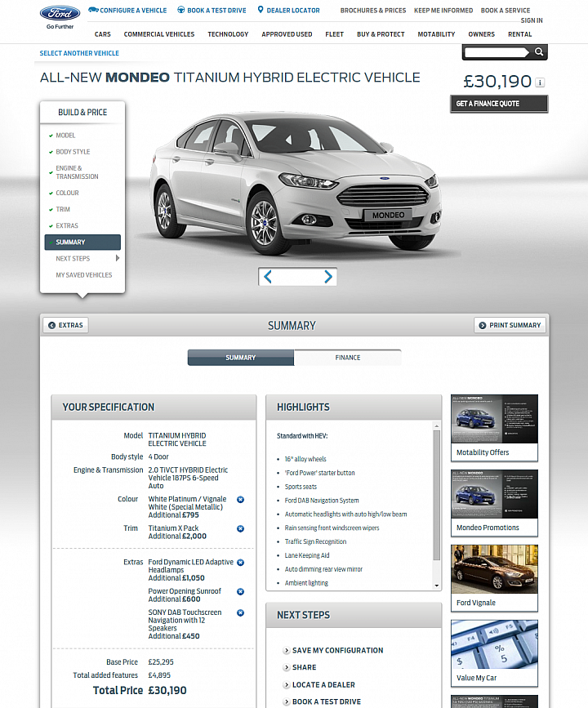This screenshot has width=588, height=708.
Task: Click arrow icon beside Share
Action: [287, 667]
